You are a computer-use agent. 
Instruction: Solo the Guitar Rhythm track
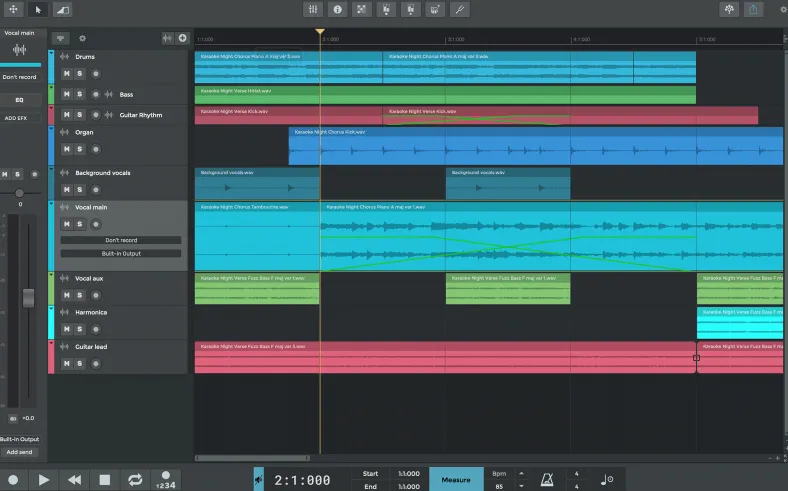point(79,115)
